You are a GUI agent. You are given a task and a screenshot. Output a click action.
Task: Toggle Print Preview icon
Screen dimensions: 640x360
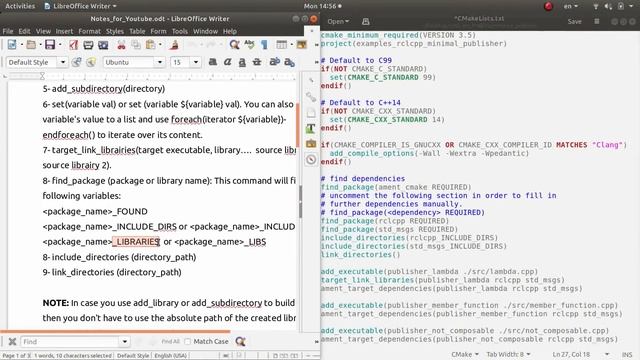(x=103, y=45)
